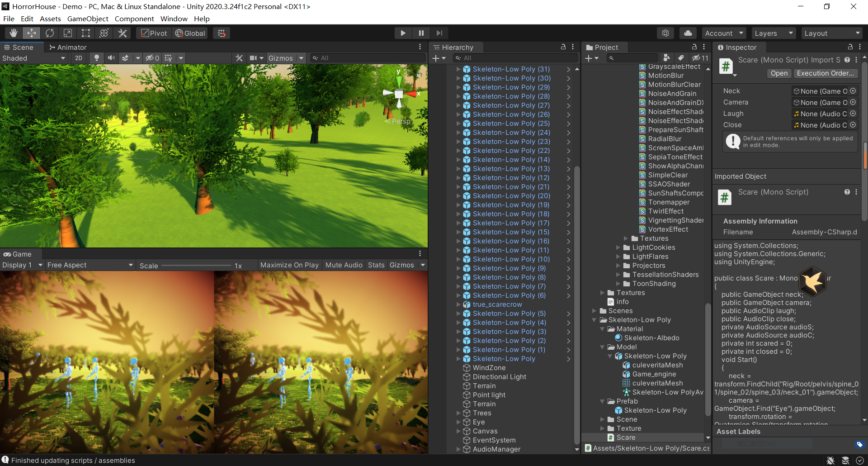Toggle scene effects icon
Viewport: 868px width, 466px height.
tap(125, 58)
